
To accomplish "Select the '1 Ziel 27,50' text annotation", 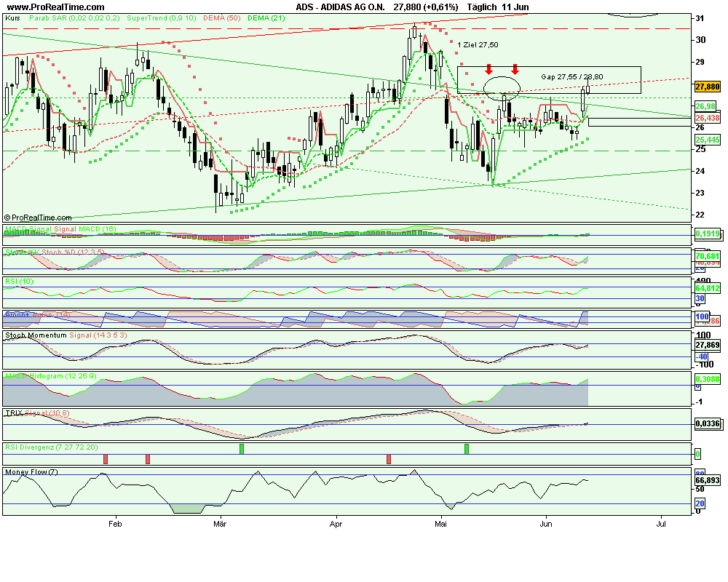I will tap(478, 45).
